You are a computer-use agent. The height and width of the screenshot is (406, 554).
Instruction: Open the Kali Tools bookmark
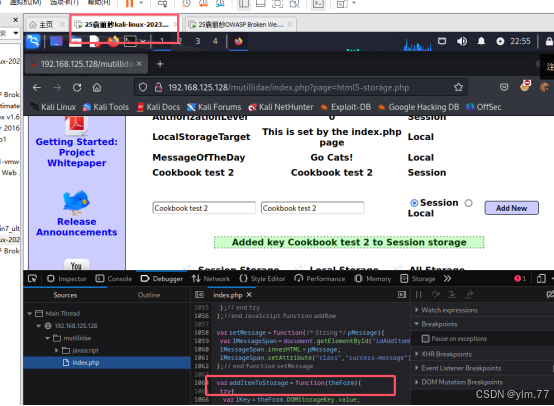(x=106, y=107)
